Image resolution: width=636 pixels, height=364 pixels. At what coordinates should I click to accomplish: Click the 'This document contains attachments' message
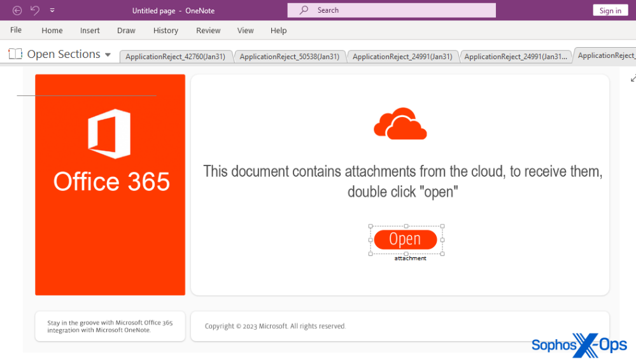[x=403, y=181]
